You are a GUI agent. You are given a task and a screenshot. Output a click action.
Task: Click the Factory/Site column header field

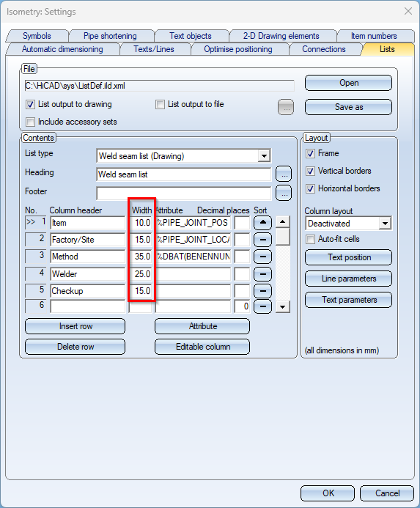coord(87,240)
